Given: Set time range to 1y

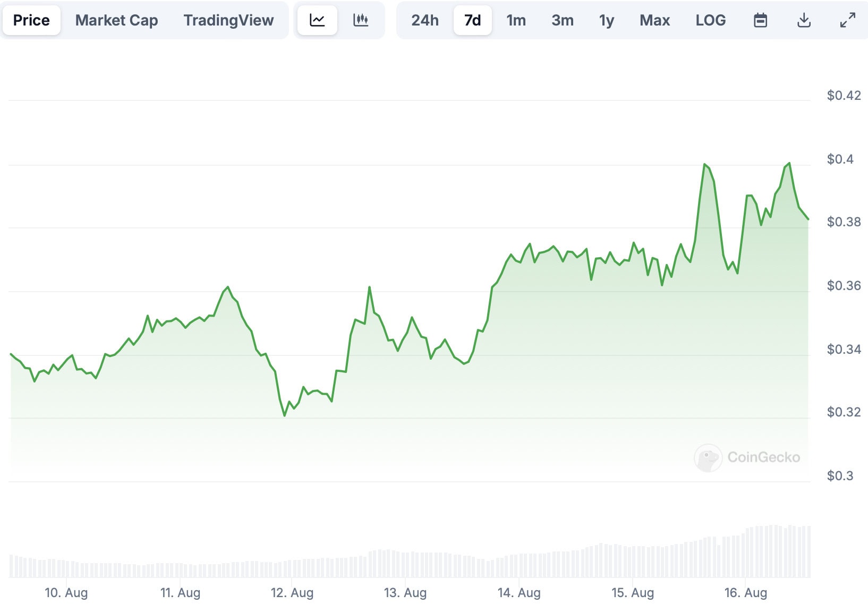Looking at the screenshot, I should click(x=607, y=20).
